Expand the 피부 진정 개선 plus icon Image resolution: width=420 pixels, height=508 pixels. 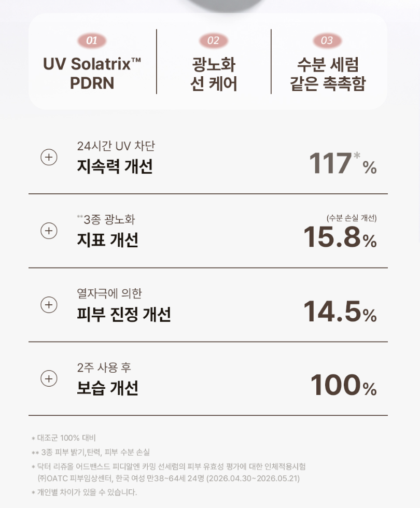tap(49, 305)
